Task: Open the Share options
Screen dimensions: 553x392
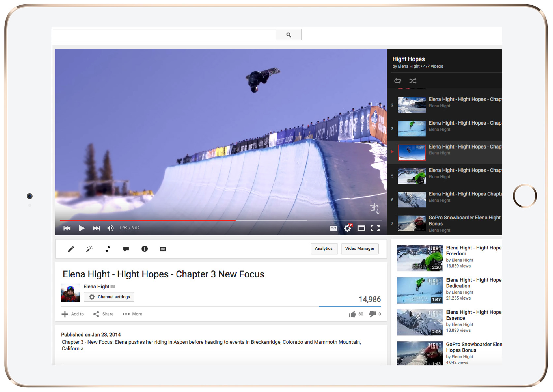Action: point(103,314)
